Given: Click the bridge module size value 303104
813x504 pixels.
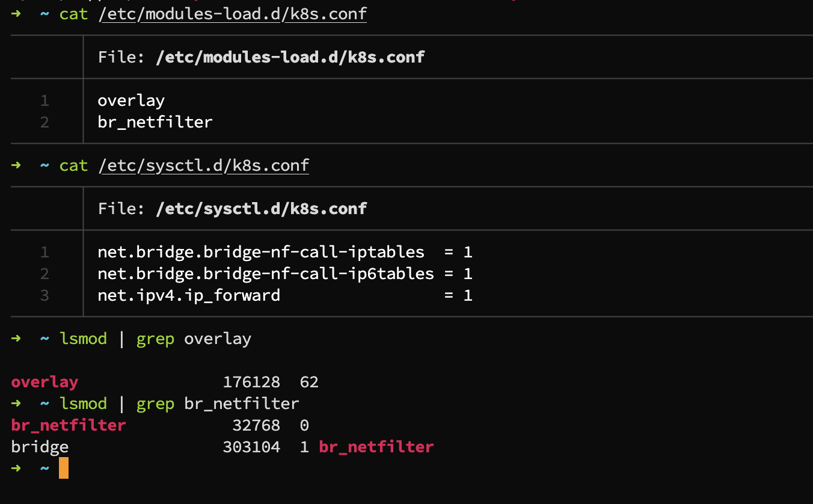Looking at the screenshot, I should [251, 447].
